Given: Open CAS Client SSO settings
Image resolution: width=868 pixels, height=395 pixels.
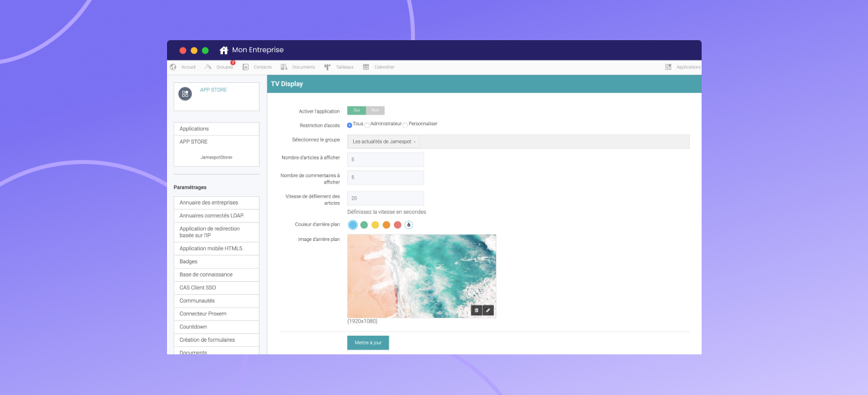Looking at the screenshot, I should [216, 288].
